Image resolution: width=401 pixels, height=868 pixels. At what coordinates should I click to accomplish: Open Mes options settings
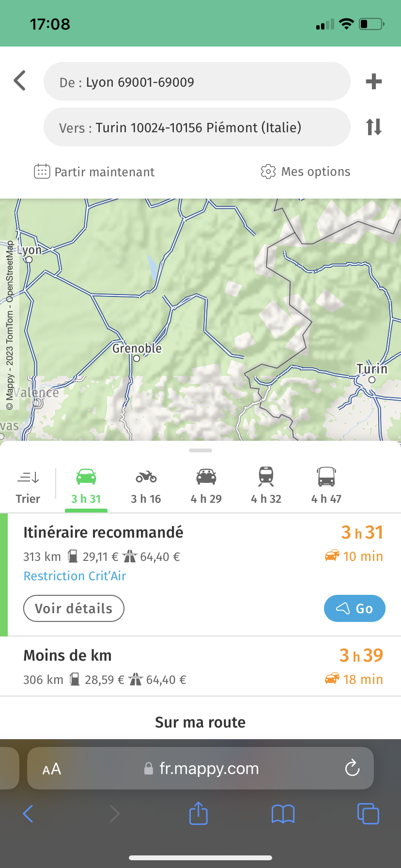[306, 172]
